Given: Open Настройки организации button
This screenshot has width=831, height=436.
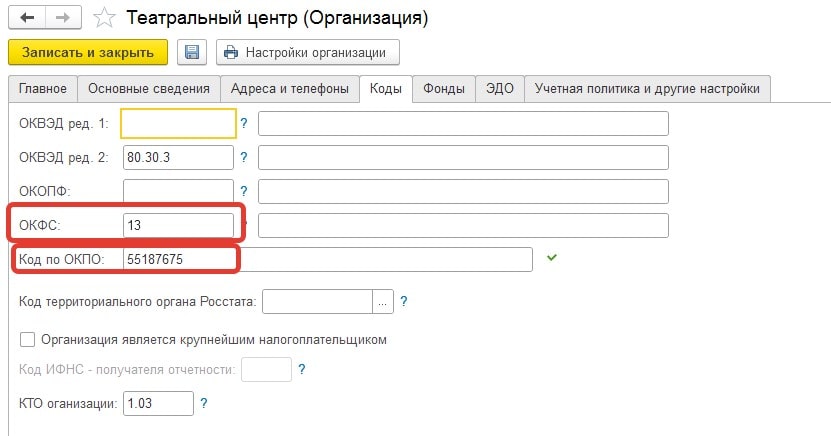Looking at the screenshot, I should 308,52.
